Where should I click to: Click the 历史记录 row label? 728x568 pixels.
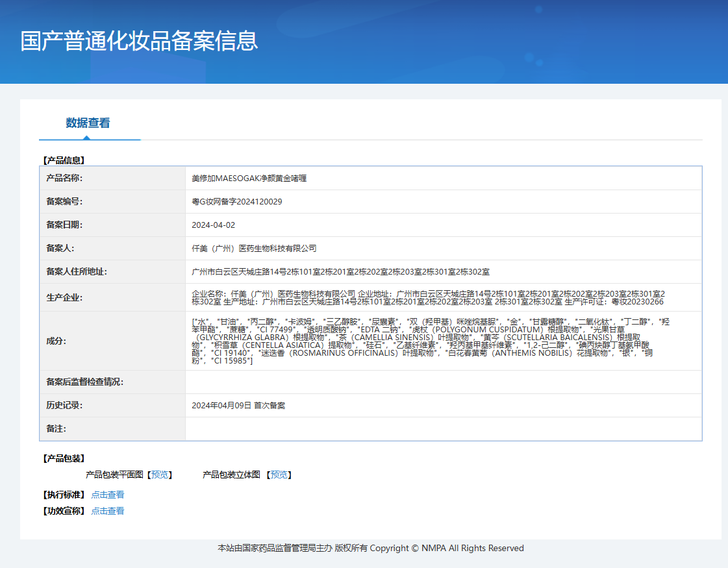point(64,405)
